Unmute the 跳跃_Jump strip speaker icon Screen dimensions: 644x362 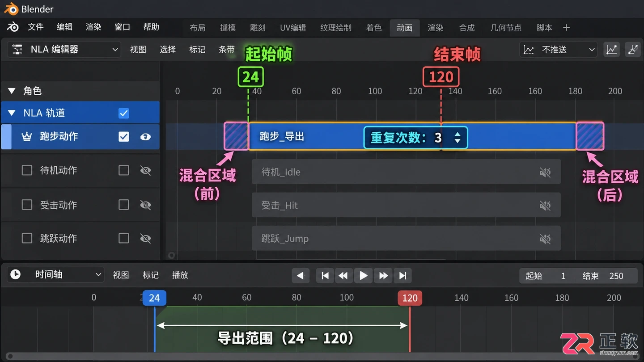(x=545, y=239)
